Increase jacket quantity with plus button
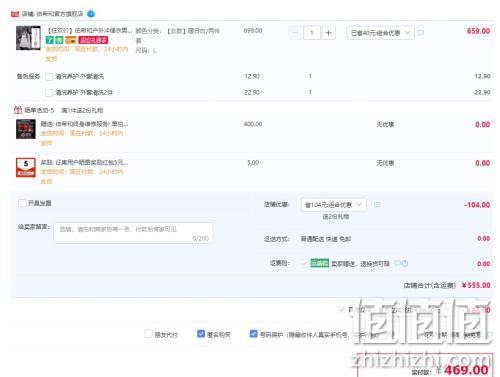Viewport: 500px width, 377px height. pyautogui.click(x=328, y=33)
